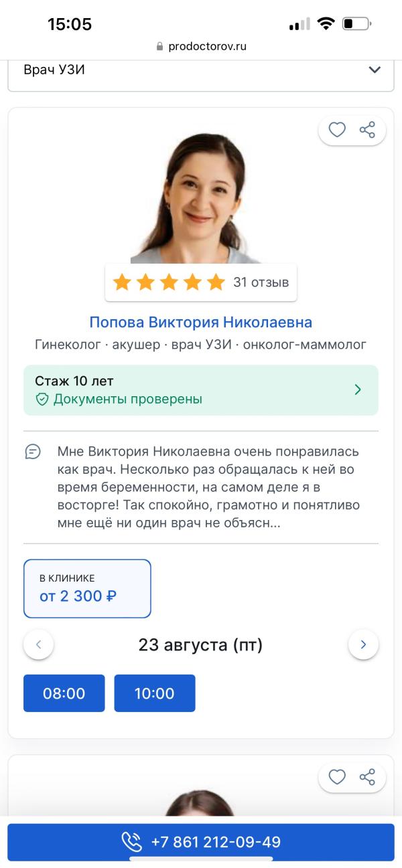The image size is (402, 868).
Task: Select the 10:00 appointment slot
Action: 155,693
